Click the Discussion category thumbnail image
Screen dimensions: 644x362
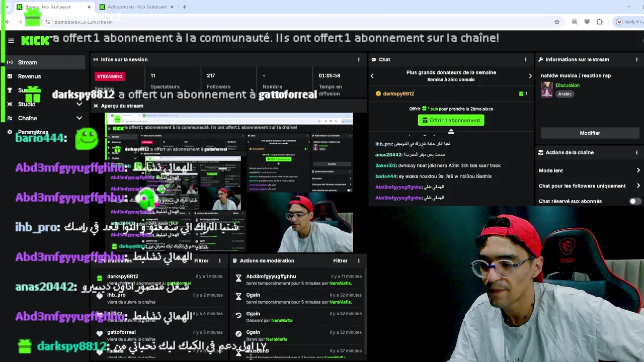click(547, 89)
